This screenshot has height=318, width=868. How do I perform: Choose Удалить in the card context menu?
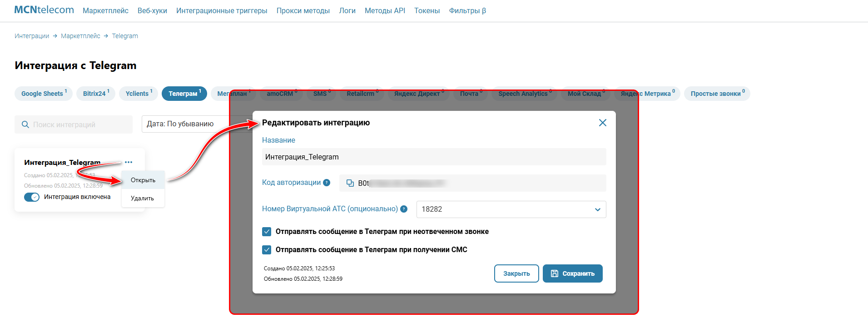click(143, 198)
